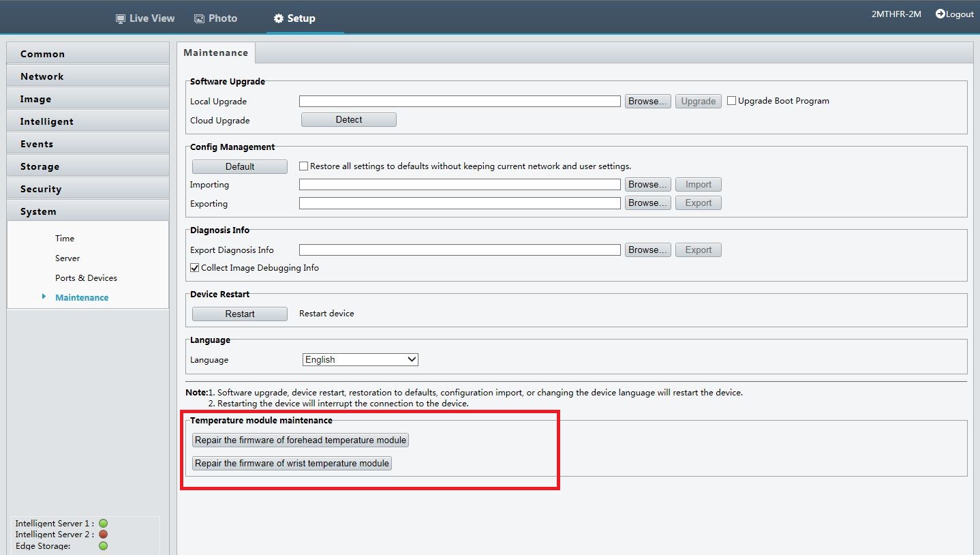Click the Upgrade button
The image size is (980, 555).
pyautogui.click(x=699, y=101)
